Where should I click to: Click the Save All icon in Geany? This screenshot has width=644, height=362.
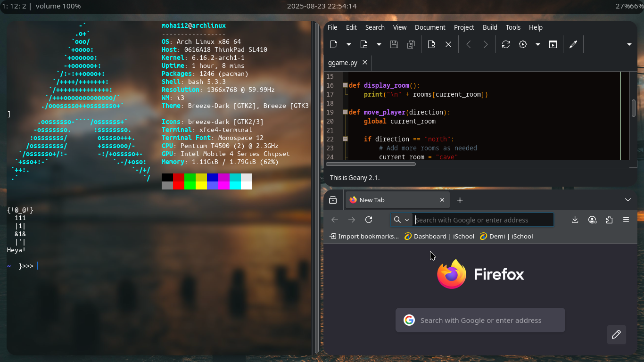click(411, 44)
